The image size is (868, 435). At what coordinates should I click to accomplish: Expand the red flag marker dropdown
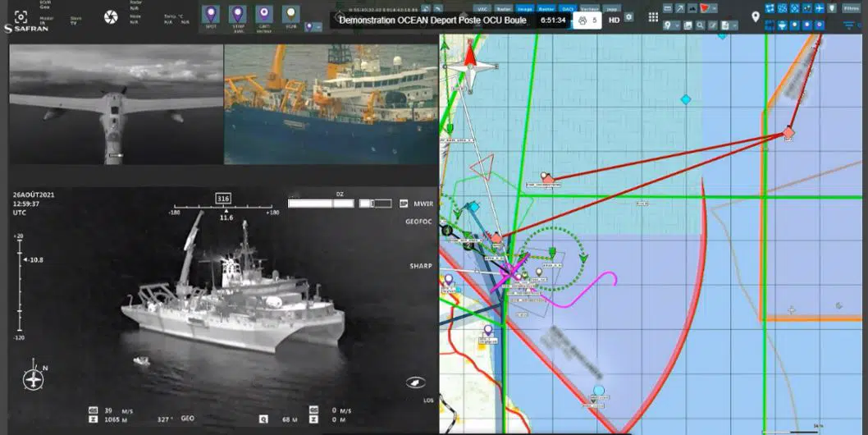pyautogui.click(x=715, y=8)
